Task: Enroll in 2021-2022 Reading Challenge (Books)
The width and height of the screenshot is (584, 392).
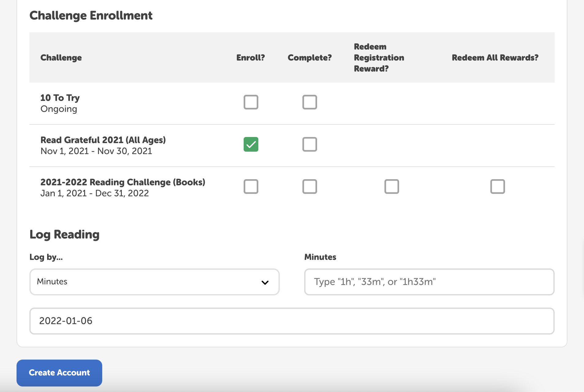Action: click(251, 187)
